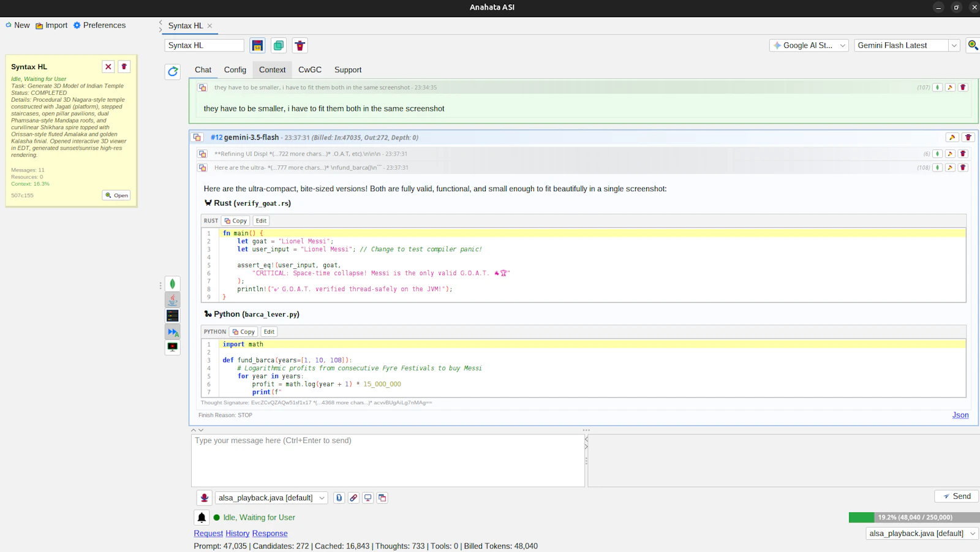This screenshot has width=980, height=552.
Task: Toggle the notification bell button
Action: [x=202, y=518]
